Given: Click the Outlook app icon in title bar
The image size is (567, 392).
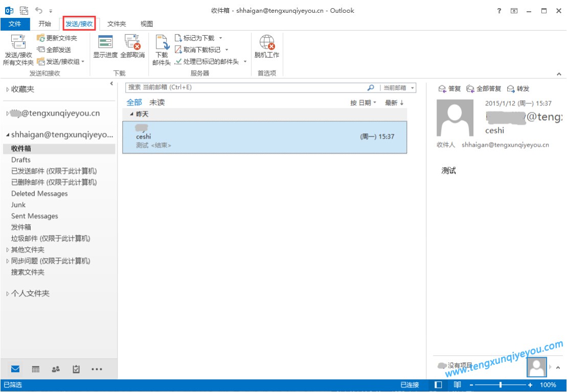Looking at the screenshot, I should [x=9, y=11].
